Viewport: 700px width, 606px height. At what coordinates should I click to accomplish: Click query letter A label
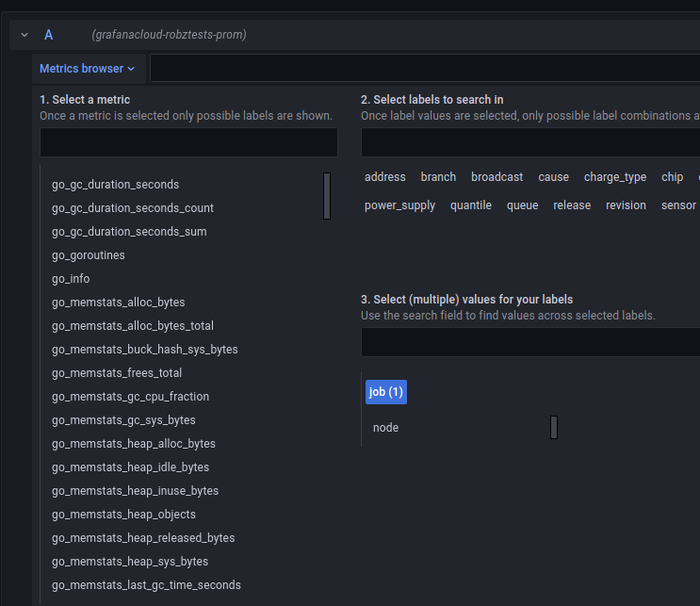[49, 35]
